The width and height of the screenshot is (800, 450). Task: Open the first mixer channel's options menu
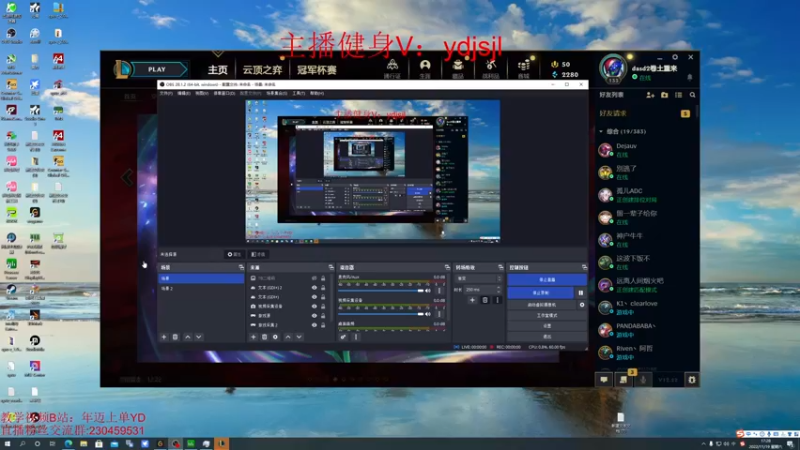tap(439, 290)
